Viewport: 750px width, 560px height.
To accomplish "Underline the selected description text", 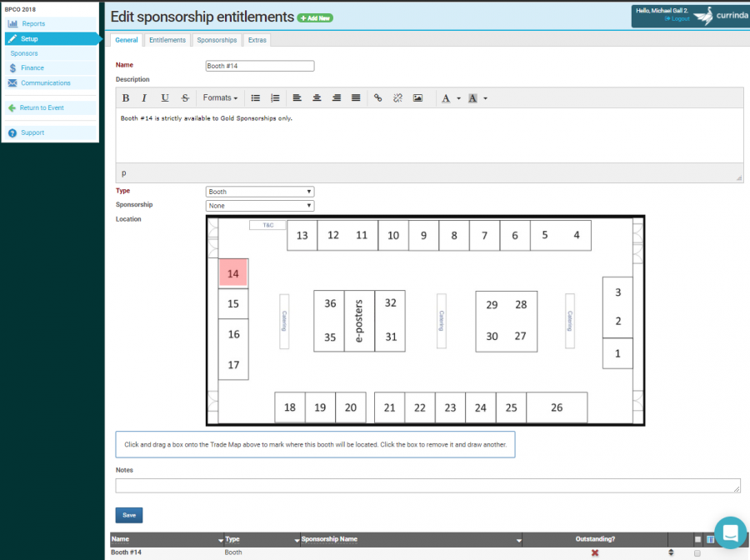I will tap(165, 98).
